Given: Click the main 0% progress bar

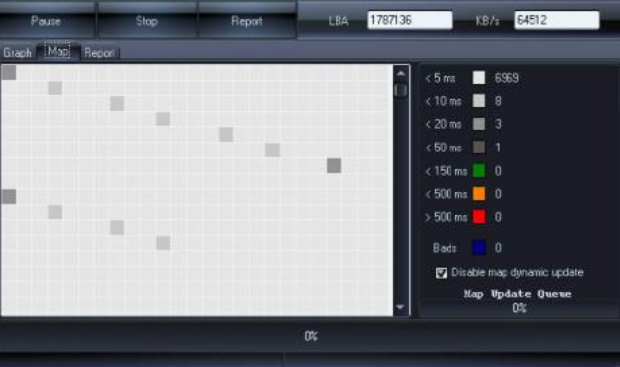Looking at the screenshot, I should [310, 336].
